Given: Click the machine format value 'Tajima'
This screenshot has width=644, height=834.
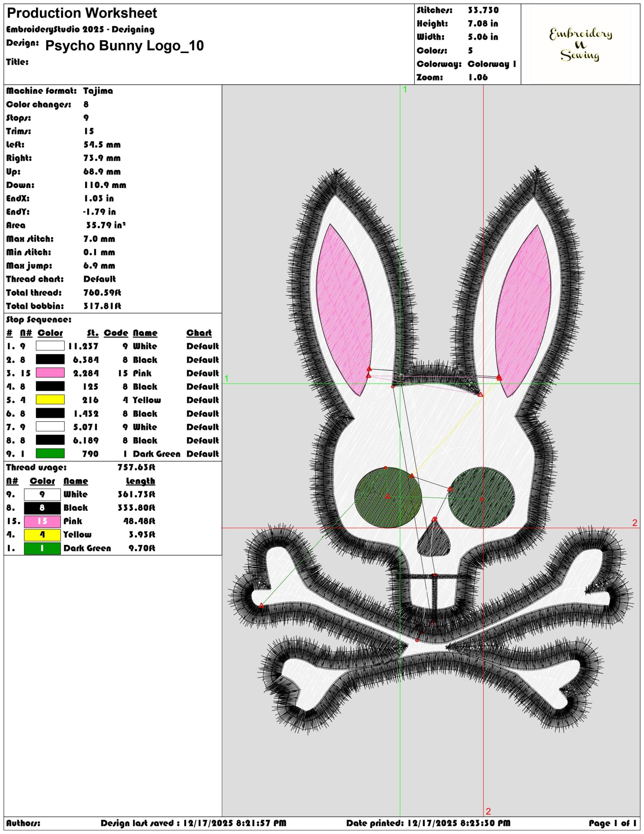Looking at the screenshot, I should click(x=98, y=91).
